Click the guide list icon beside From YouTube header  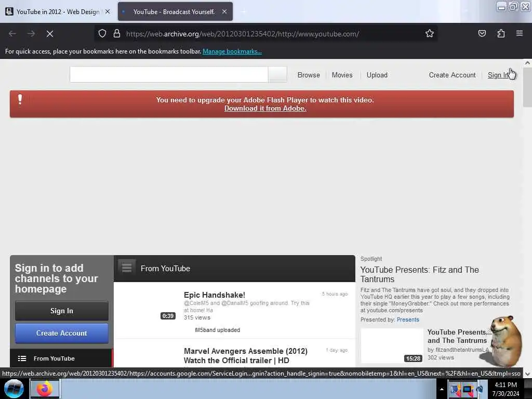point(127,268)
